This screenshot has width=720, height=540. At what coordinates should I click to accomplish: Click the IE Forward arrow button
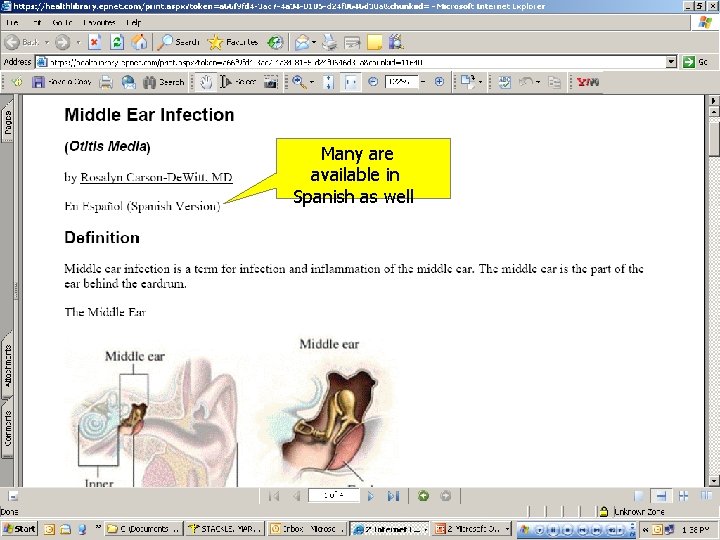coord(62,42)
